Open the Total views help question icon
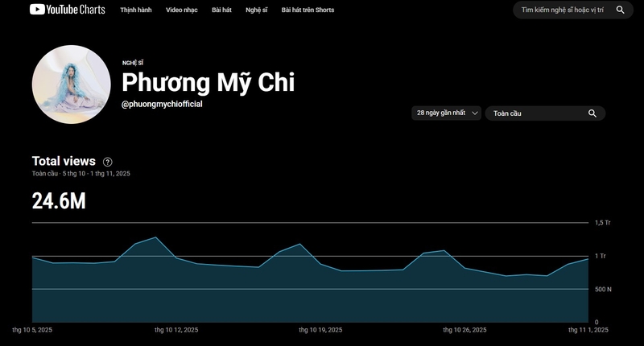This screenshot has height=346, width=644. [108, 162]
